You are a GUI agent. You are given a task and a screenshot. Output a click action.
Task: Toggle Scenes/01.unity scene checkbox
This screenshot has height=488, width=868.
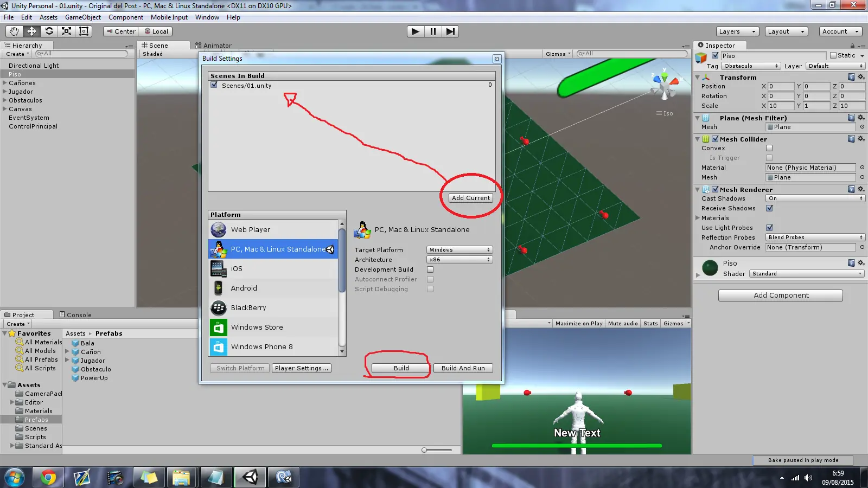214,85
